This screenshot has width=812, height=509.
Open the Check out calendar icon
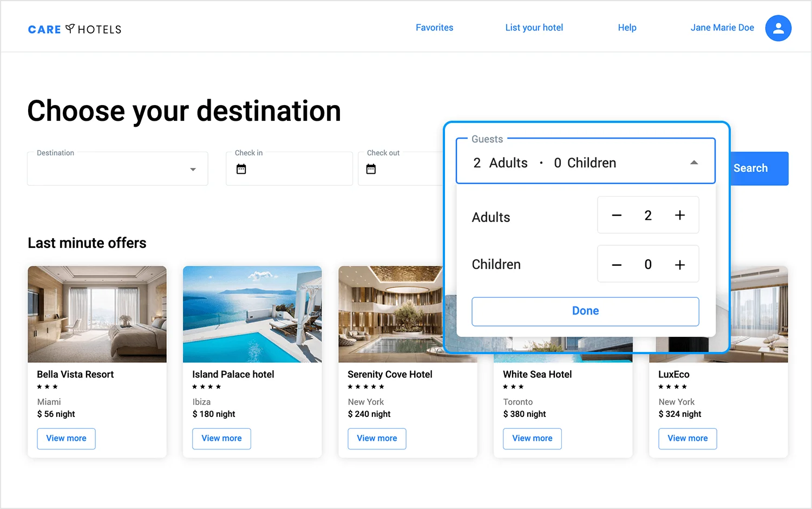click(x=371, y=169)
